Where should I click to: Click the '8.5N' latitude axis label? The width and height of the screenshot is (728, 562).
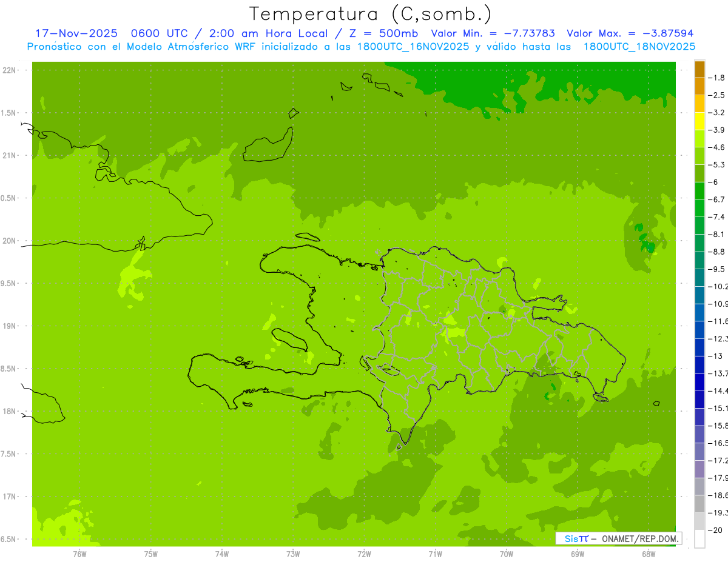click(x=8, y=369)
